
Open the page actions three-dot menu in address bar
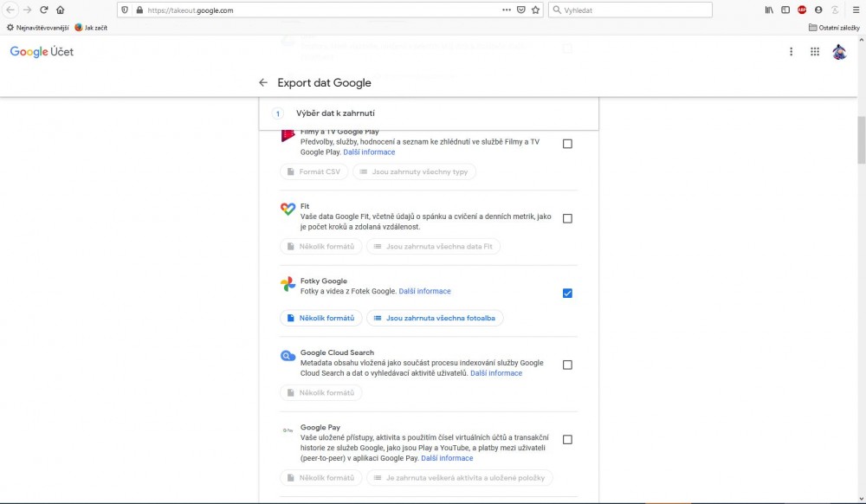pyautogui.click(x=507, y=10)
